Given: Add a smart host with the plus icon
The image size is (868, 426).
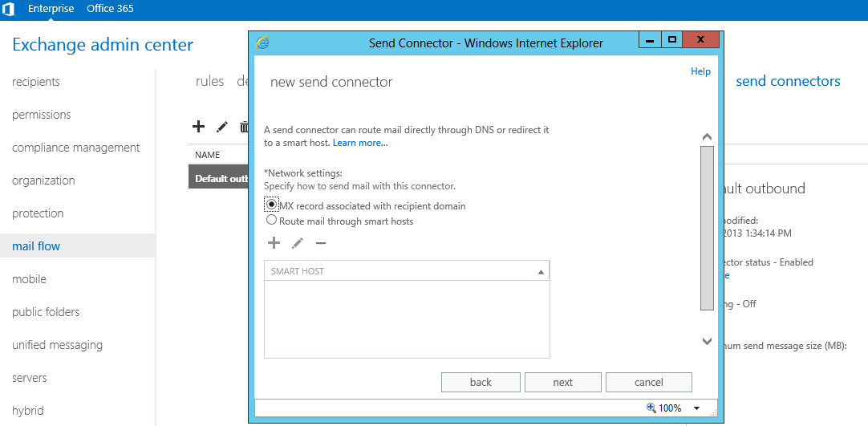Looking at the screenshot, I should tap(274, 243).
